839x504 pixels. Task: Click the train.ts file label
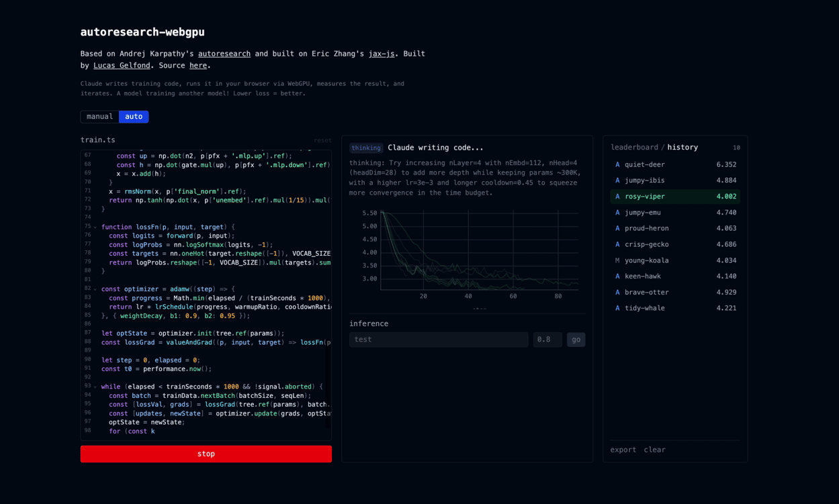(98, 140)
